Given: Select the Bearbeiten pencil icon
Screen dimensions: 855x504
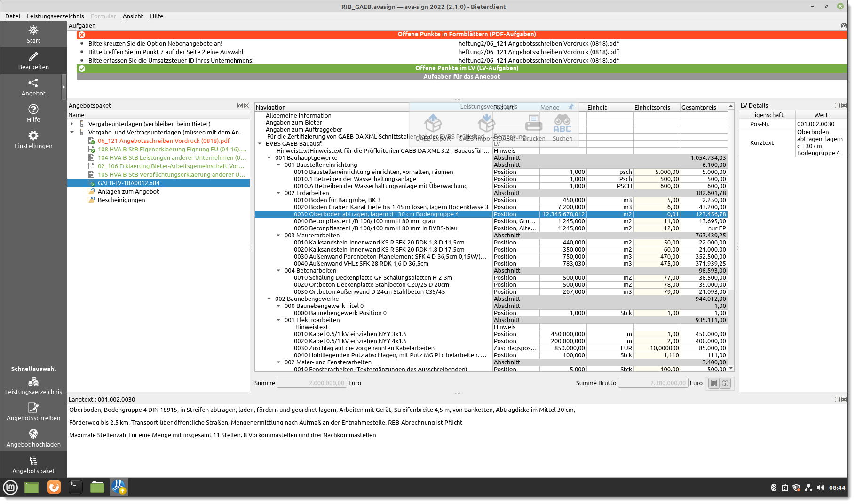Looking at the screenshot, I should [33, 57].
